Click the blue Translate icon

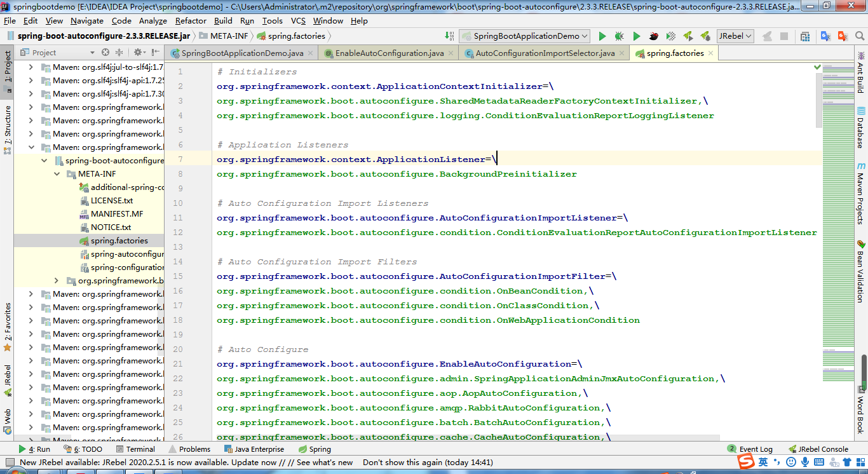pyautogui.click(x=825, y=36)
